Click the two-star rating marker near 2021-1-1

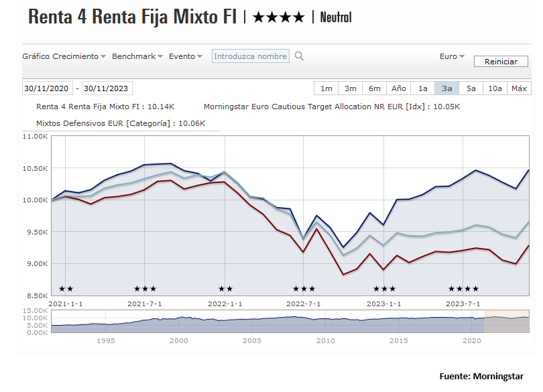pyautogui.click(x=66, y=289)
